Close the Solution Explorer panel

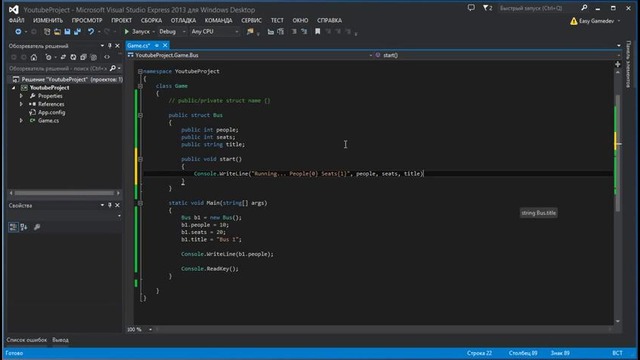pos(117,46)
